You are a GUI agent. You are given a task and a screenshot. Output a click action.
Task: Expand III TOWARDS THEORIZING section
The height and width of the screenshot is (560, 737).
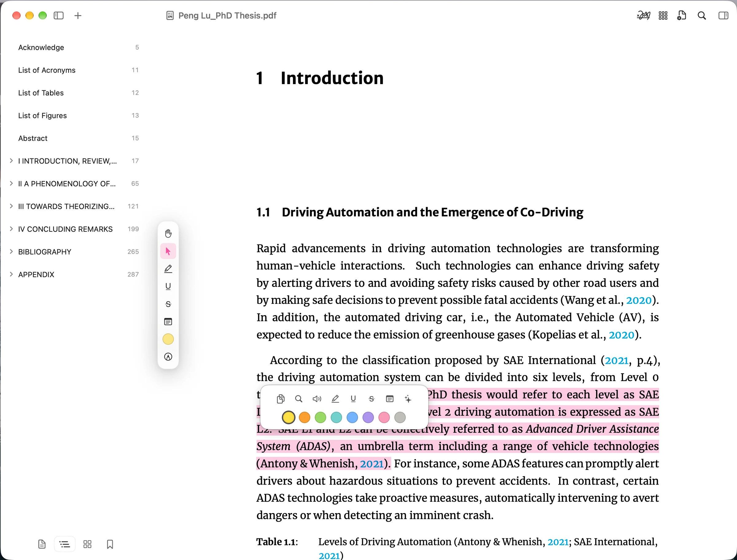(11, 206)
